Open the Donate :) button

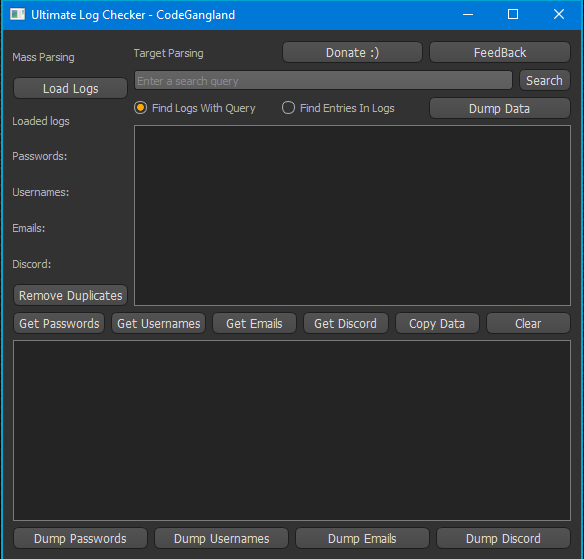[x=352, y=53]
